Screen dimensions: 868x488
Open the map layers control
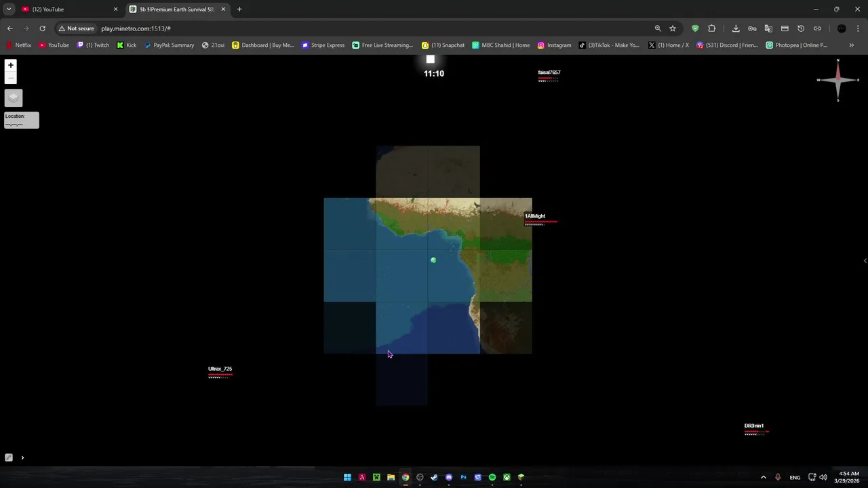(x=14, y=98)
